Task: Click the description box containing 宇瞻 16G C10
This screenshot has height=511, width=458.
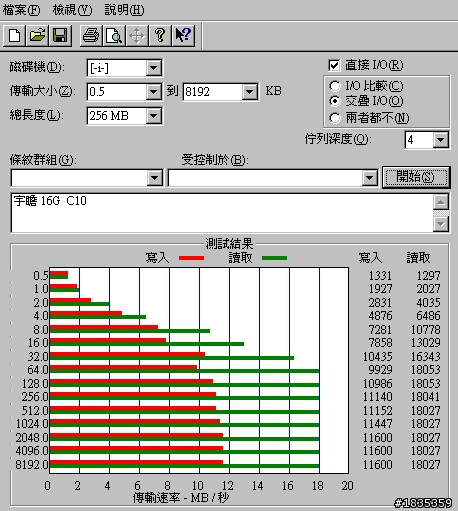Action: [222, 213]
